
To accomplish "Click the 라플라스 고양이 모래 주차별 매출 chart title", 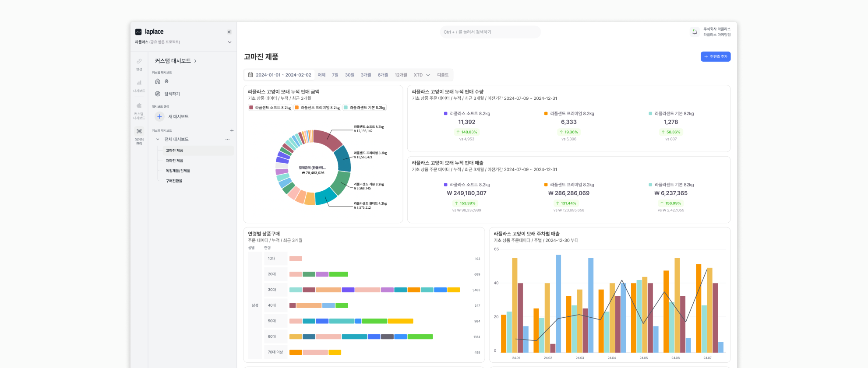I will (x=526, y=234).
